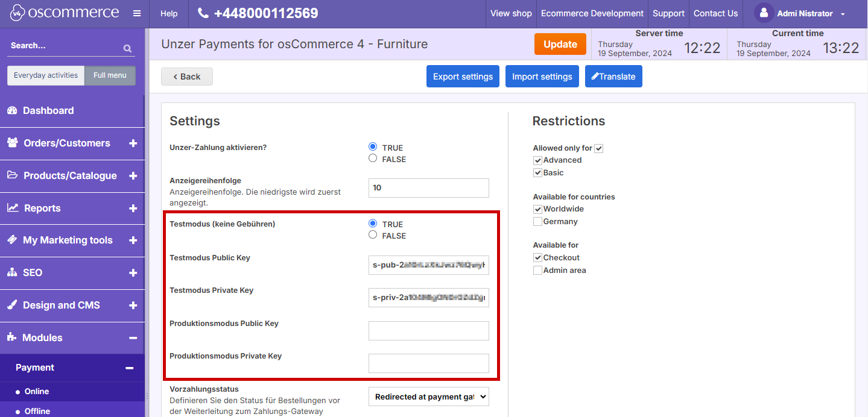
Task: Click the osCommerce logo
Action: point(65,13)
